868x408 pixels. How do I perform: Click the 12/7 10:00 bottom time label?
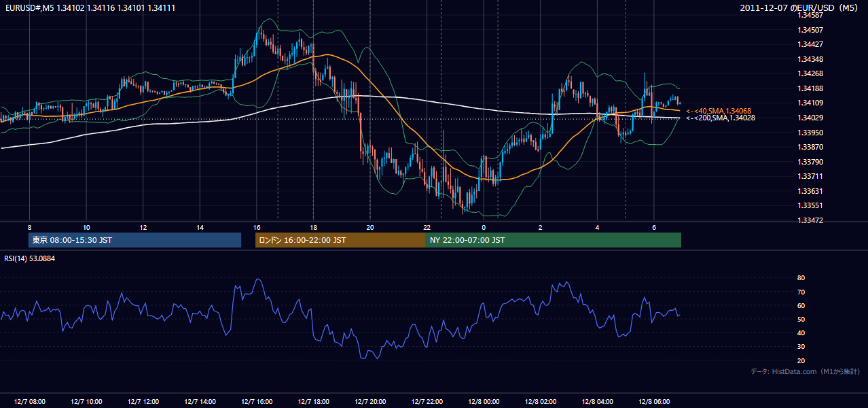[86, 401]
